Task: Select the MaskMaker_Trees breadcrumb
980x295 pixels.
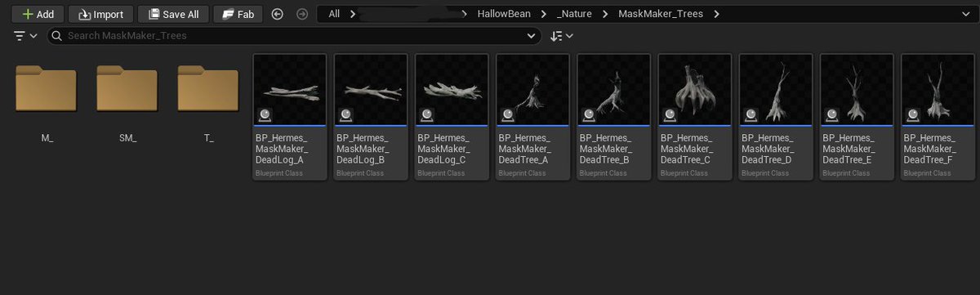Action: (x=661, y=14)
